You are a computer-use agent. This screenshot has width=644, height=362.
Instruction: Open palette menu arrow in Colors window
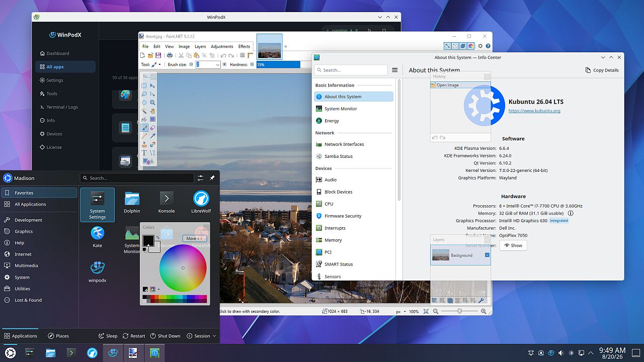click(x=158, y=289)
